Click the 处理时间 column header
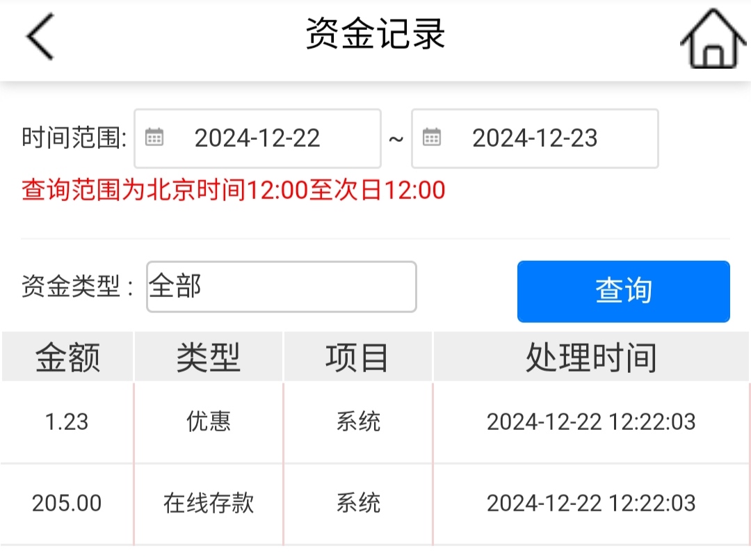 [591, 358]
